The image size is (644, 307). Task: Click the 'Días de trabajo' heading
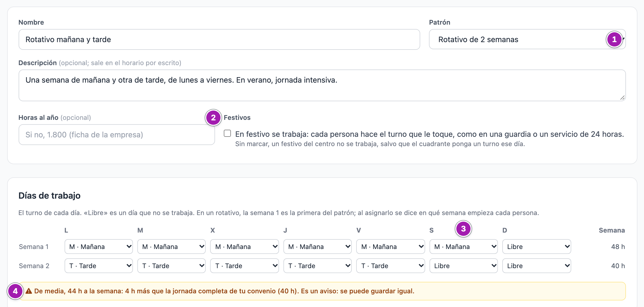[x=50, y=196]
